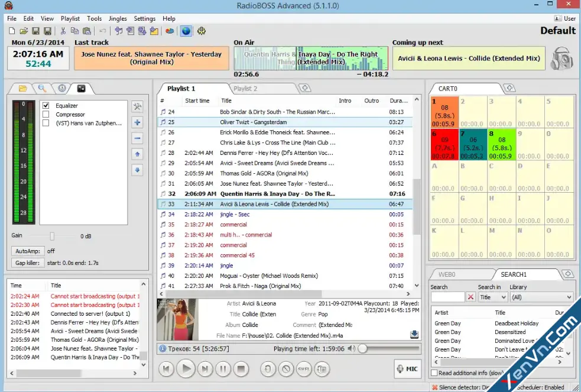
Task: Open the folder browser tab in left panel
Action: pyautogui.click(x=22, y=88)
